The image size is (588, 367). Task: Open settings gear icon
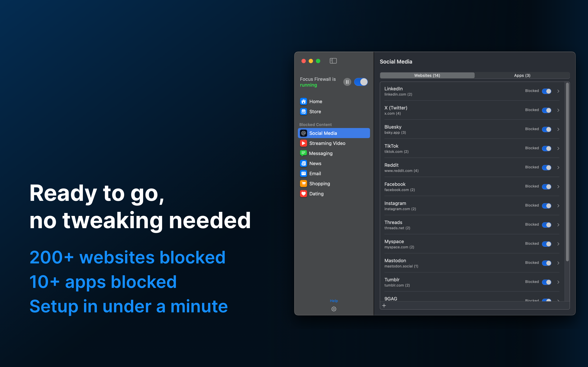[x=334, y=309]
